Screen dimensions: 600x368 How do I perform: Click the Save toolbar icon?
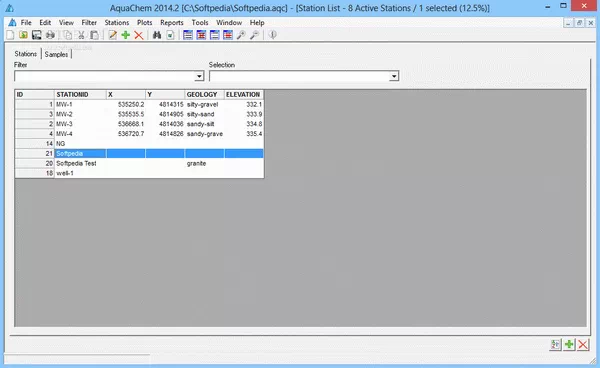tap(36, 35)
